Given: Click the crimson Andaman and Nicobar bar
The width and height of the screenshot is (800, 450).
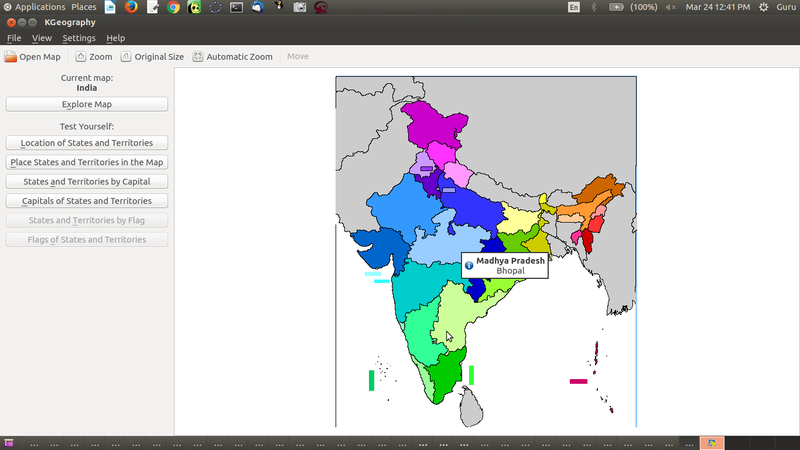Looking at the screenshot, I should point(579,381).
